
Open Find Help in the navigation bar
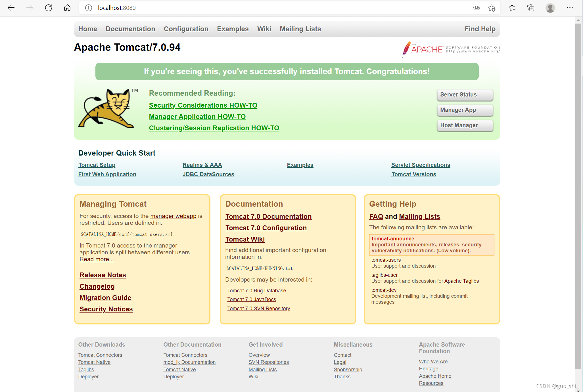coord(480,29)
